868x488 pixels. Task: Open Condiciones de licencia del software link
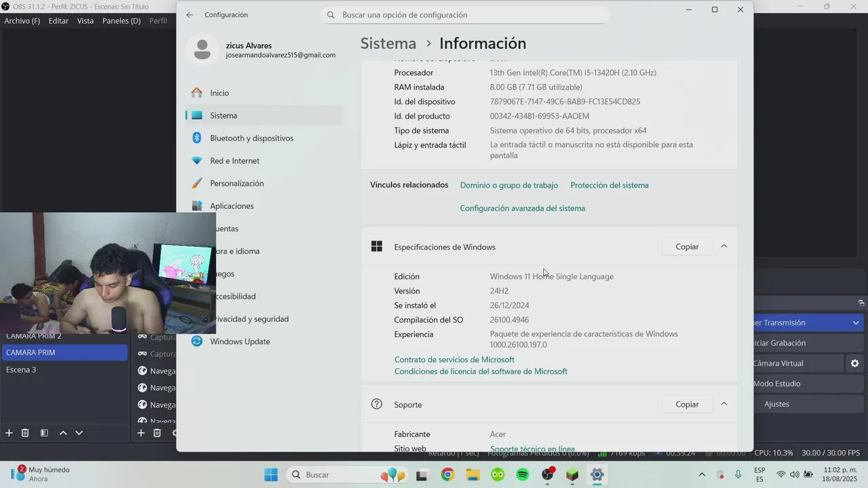(x=481, y=371)
